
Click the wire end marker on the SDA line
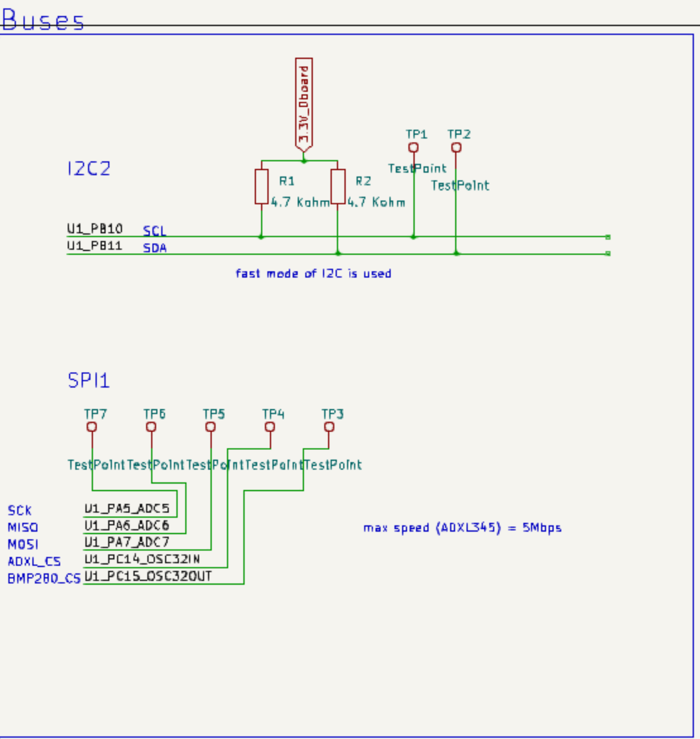608,253
